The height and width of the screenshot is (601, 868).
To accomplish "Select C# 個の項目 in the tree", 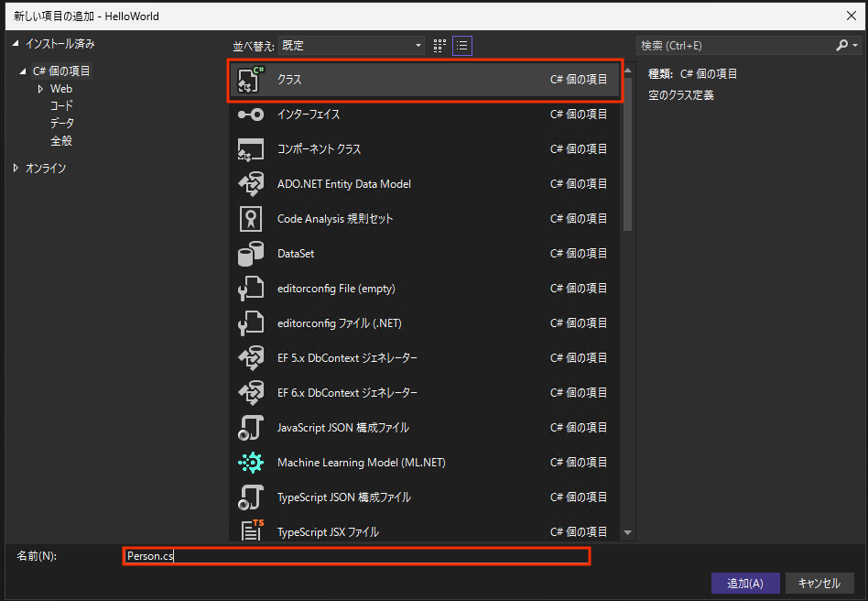I will tap(61, 71).
